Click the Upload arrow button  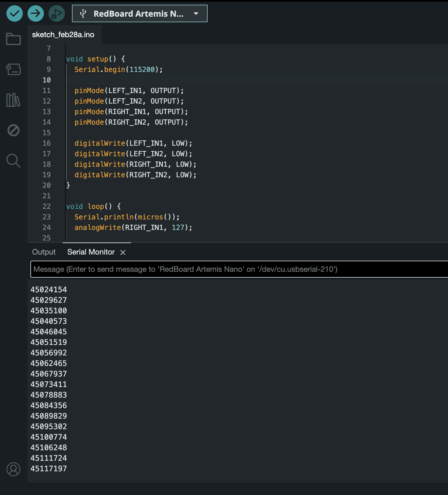point(36,13)
